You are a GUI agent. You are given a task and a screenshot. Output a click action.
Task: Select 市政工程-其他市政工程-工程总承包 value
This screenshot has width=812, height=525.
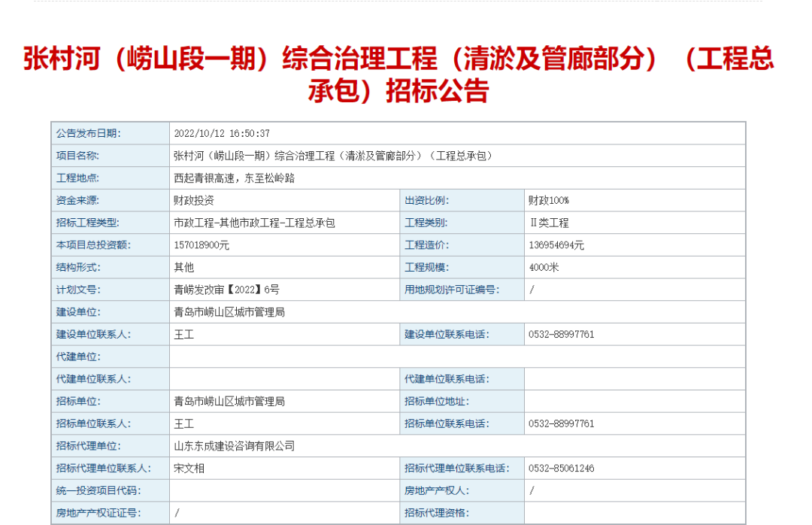pyautogui.click(x=254, y=223)
